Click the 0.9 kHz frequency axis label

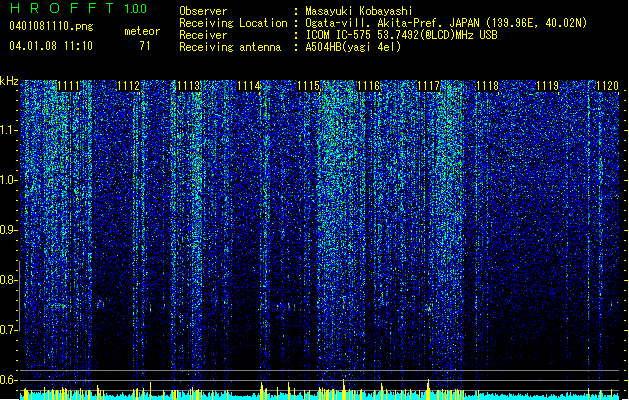pyautogui.click(x=9, y=230)
